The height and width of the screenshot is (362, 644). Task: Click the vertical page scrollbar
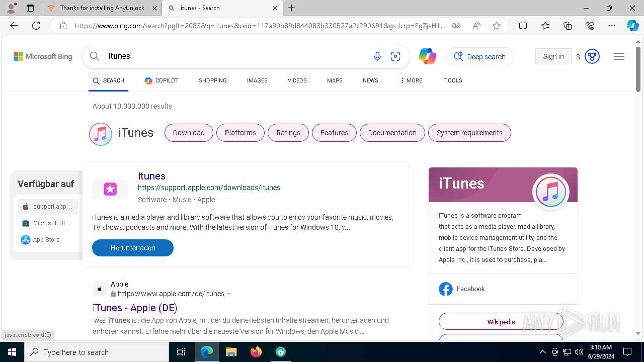click(638, 69)
